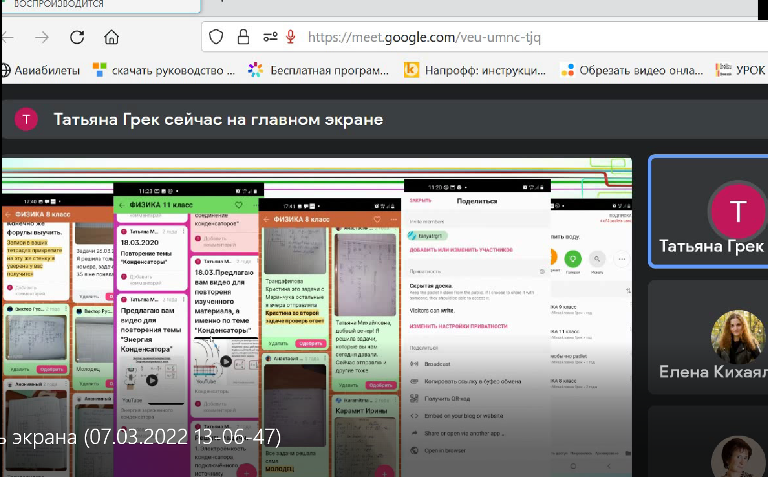The width and height of the screenshot is (768, 477).
Task: Open the help icon beside Приватность
Action: [542, 271]
